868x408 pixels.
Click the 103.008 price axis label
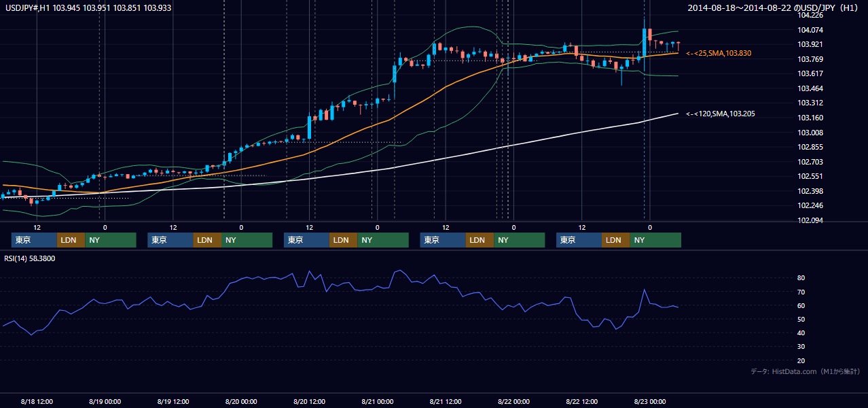tap(810, 133)
